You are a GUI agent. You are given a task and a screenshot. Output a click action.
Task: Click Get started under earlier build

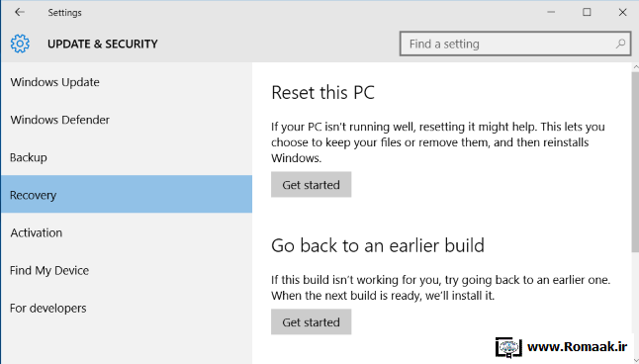(311, 322)
